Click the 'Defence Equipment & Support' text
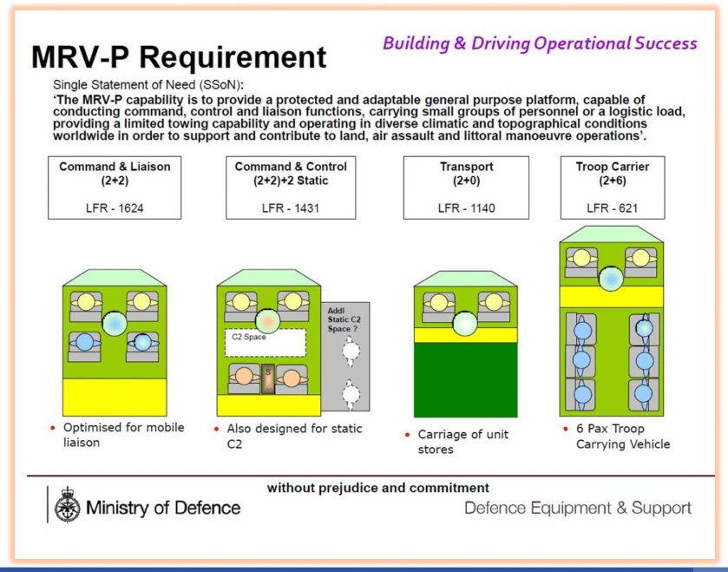The image size is (728, 572). 578,508
